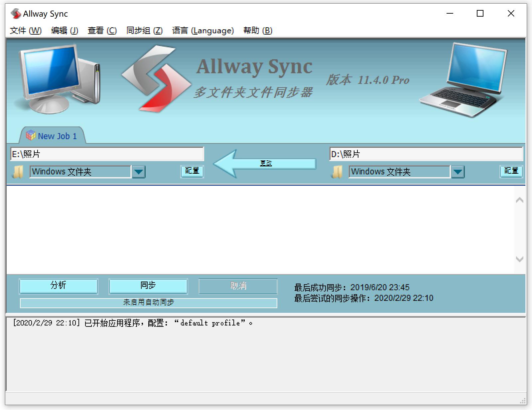The width and height of the screenshot is (532, 410).
Task: Open the 文件 (W) menu
Action: pyautogui.click(x=26, y=31)
